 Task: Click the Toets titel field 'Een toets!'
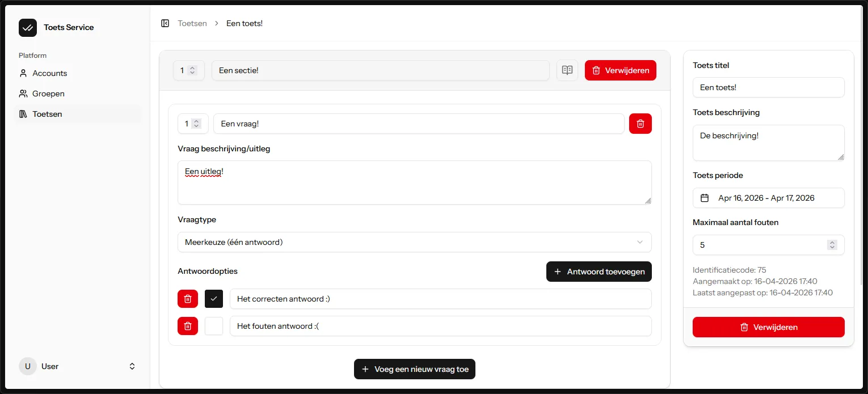tap(769, 87)
